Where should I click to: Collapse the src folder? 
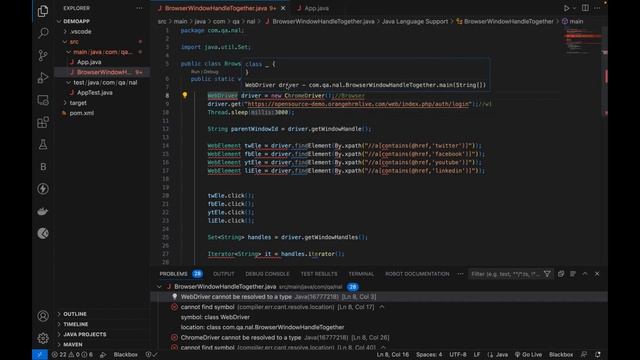pos(74,42)
